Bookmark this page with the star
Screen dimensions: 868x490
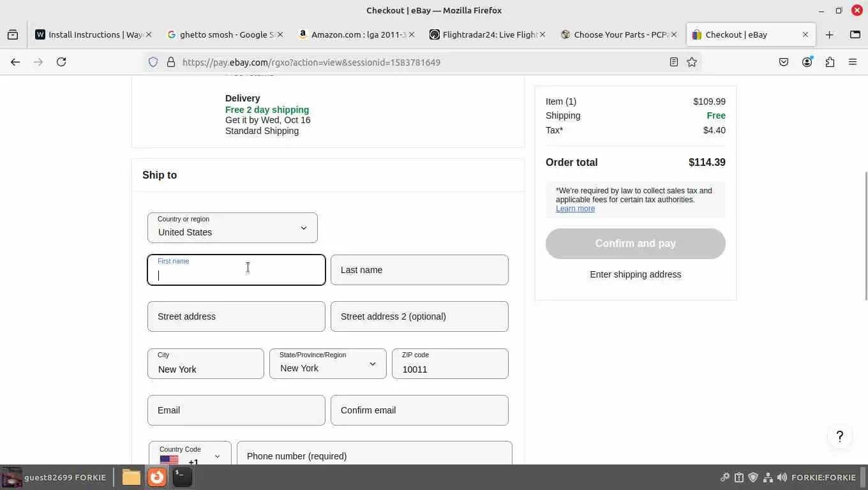[x=692, y=62]
